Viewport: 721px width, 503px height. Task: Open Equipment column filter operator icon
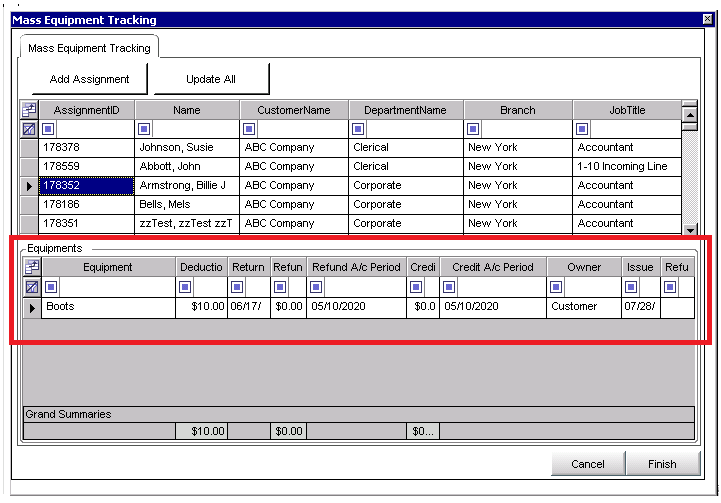[51, 287]
